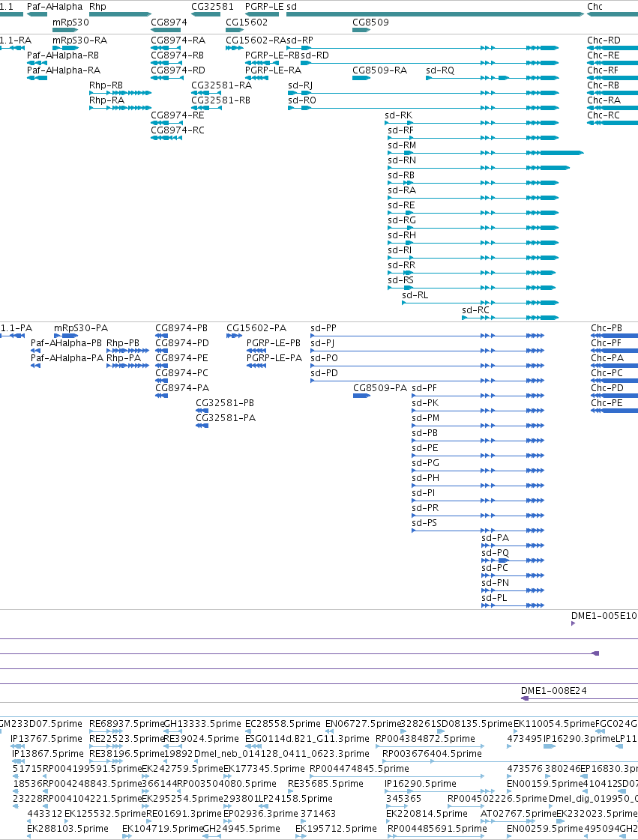The height and width of the screenshot is (840, 638).
Task: Click transcript sd-RG label
Action: pos(402,220)
